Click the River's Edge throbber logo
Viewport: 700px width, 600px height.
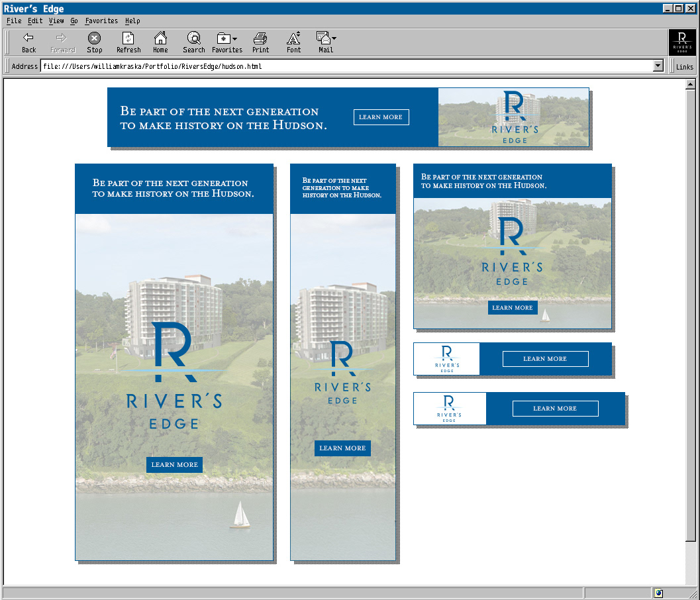[682, 42]
